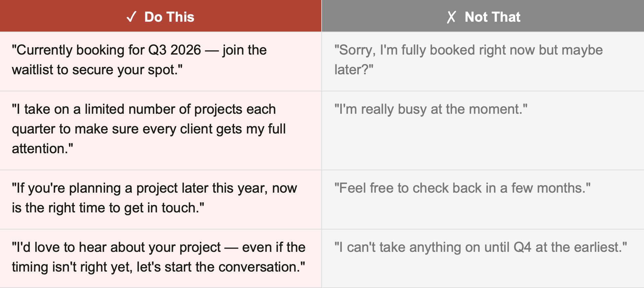This screenshot has width=644, height=288.
Task: Select the Not That column header
Action: (x=483, y=16)
